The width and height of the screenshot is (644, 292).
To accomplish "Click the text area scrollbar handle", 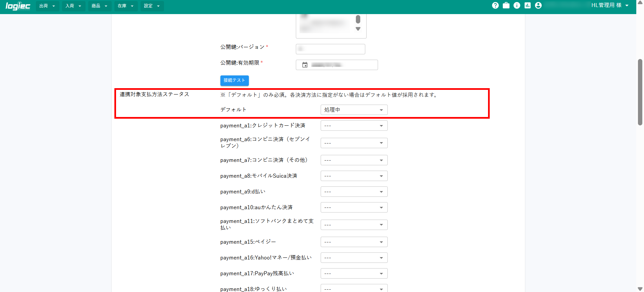I will (358, 19).
